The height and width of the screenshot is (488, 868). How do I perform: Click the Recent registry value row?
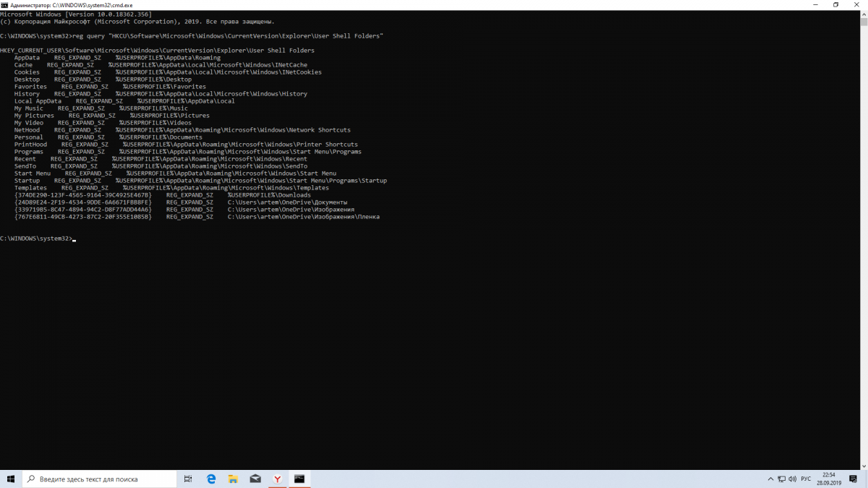pyautogui.click(x=161, y=158)
